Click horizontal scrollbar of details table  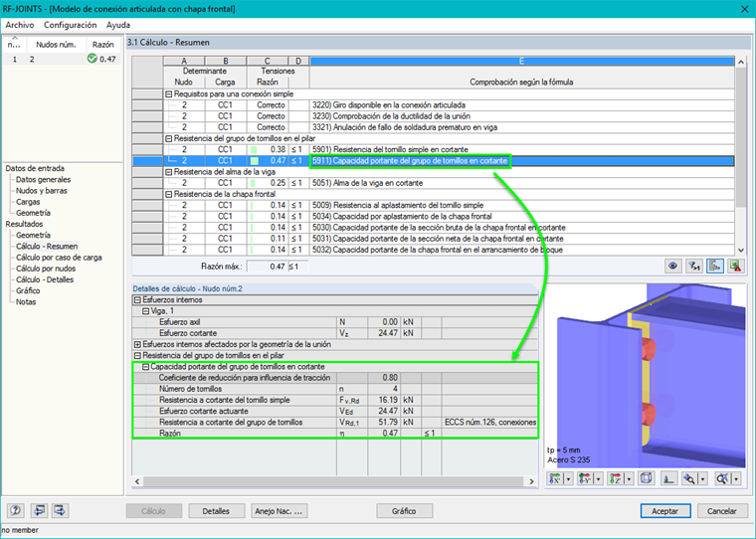(333, 481)
